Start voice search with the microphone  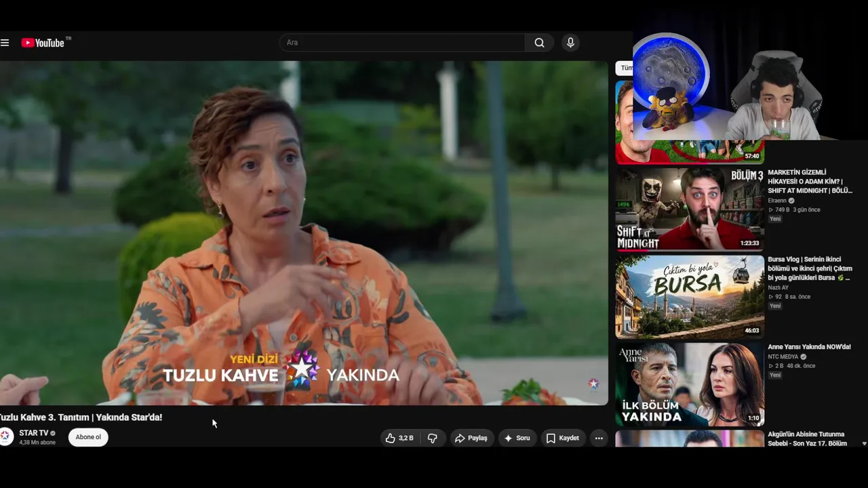click(x=570, y=43)
